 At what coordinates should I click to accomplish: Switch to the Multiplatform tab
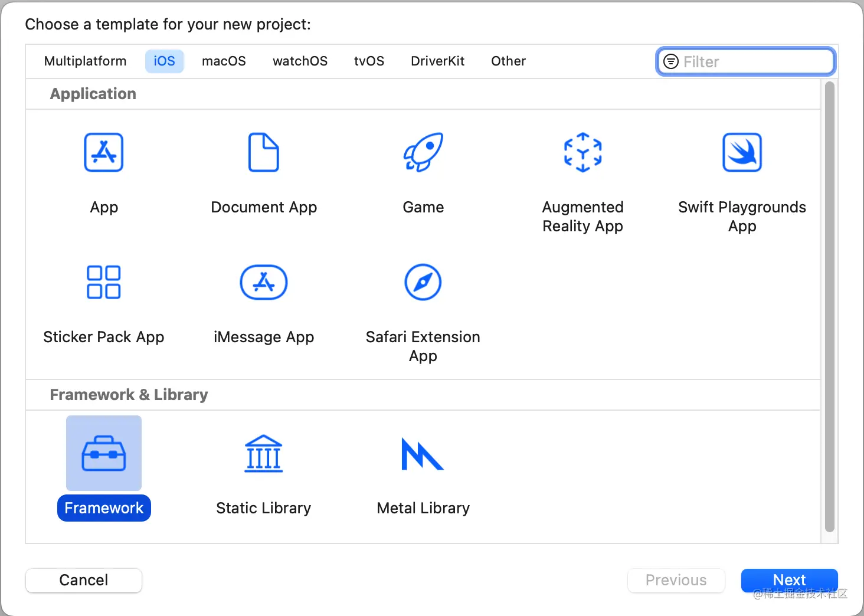[86, 61]
